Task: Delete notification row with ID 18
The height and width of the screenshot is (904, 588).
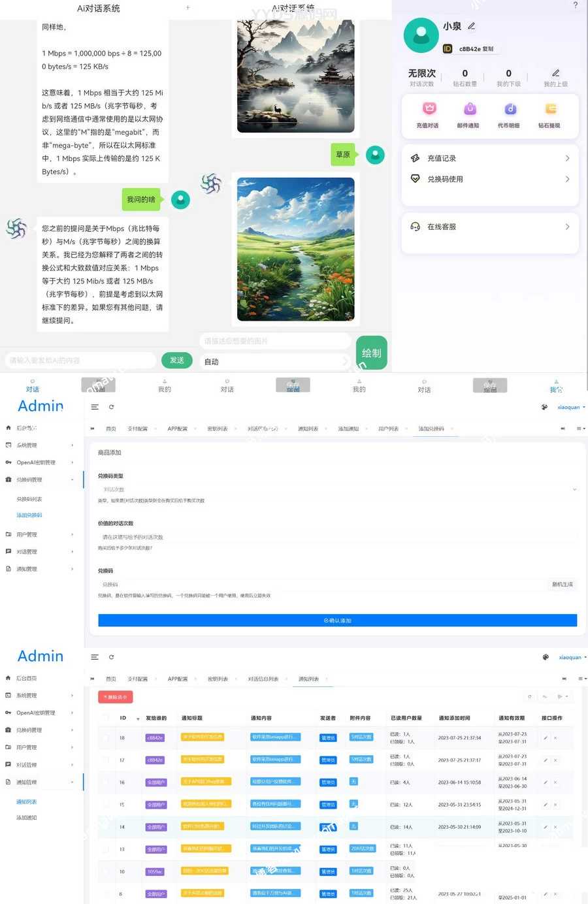Action: click(x=555, y=738)
